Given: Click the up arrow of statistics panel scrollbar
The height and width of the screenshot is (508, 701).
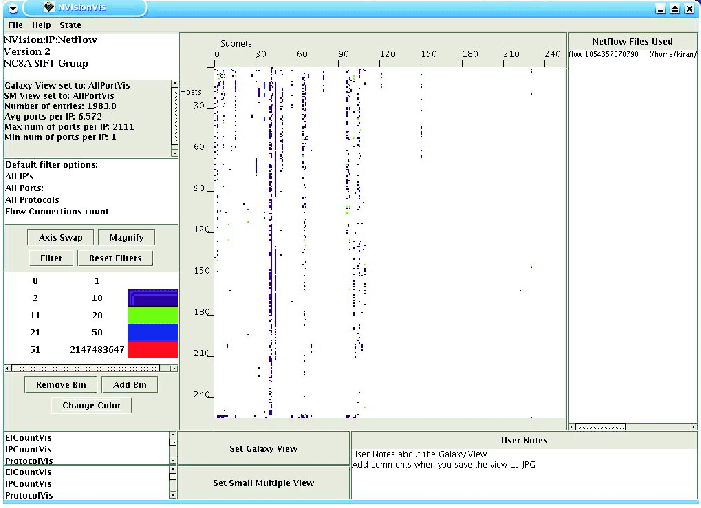Looking at the screenshot, I should (174, 85).
